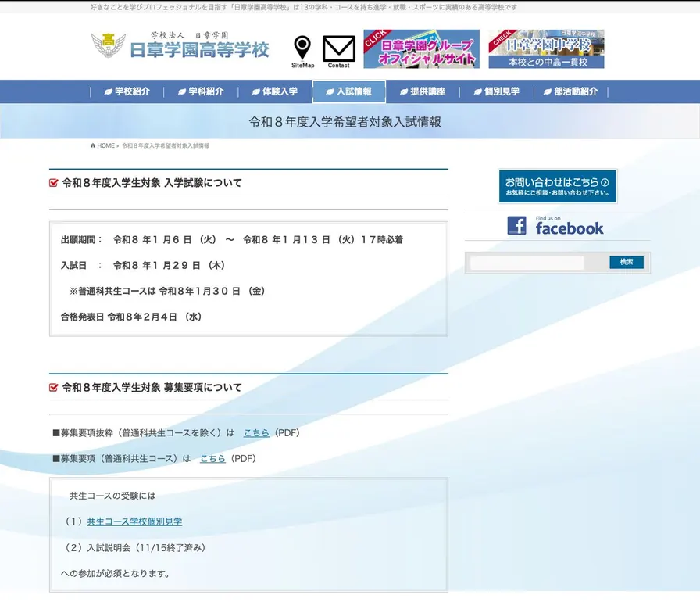Open the 学科紹介 menu
This screenshot has width=700, height=602.
tap(201, 91)
